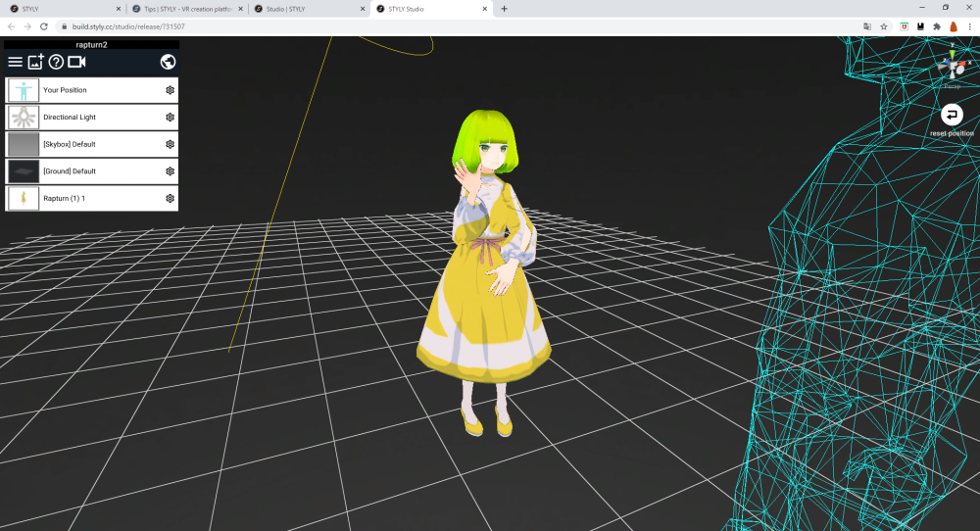This screenshot has height=531, width=980.
Task: Click the green-haired character model
Action: (486, 271)
